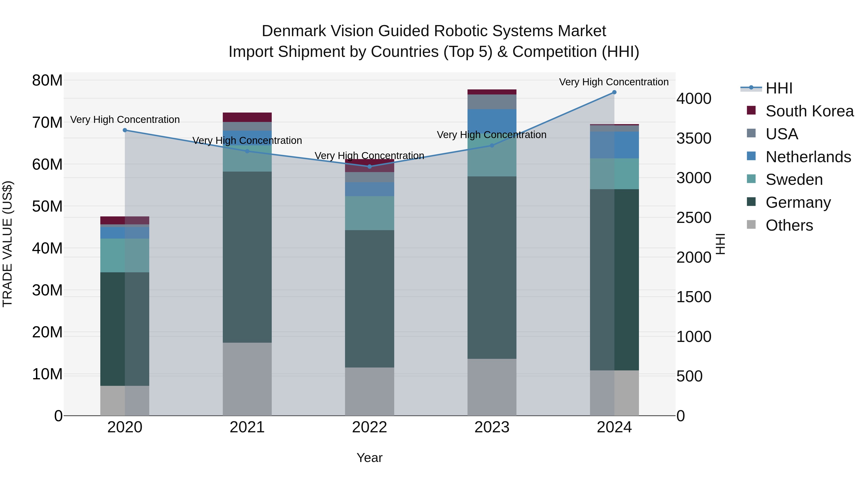The width and height of the screenshot is (868, 488).
Task: Click the HHI data point for 2020
Action: pyautogui.click(x=125, y=130)
